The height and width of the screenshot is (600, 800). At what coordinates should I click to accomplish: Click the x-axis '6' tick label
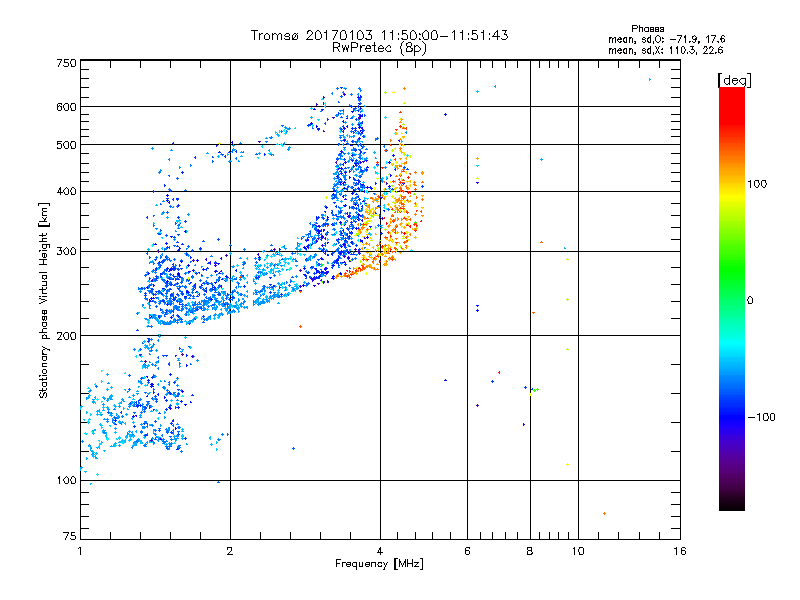(x=467, y=551)
